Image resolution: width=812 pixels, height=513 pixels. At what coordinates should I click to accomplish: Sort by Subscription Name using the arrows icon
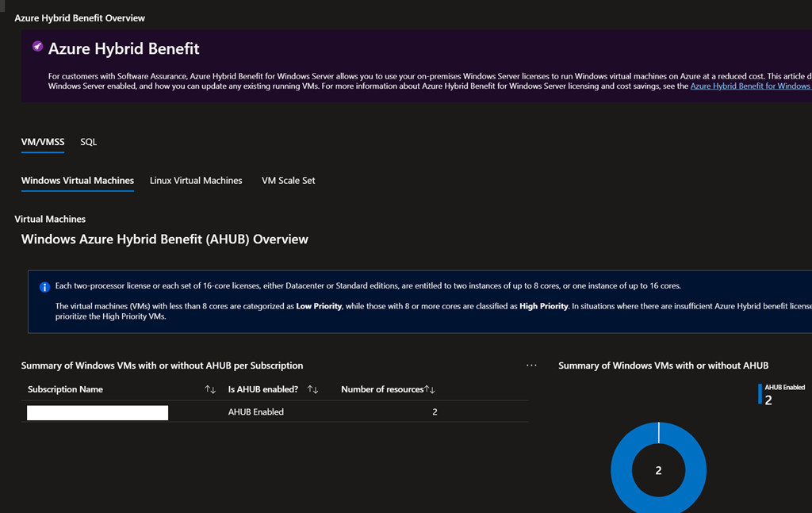[209, 389]
